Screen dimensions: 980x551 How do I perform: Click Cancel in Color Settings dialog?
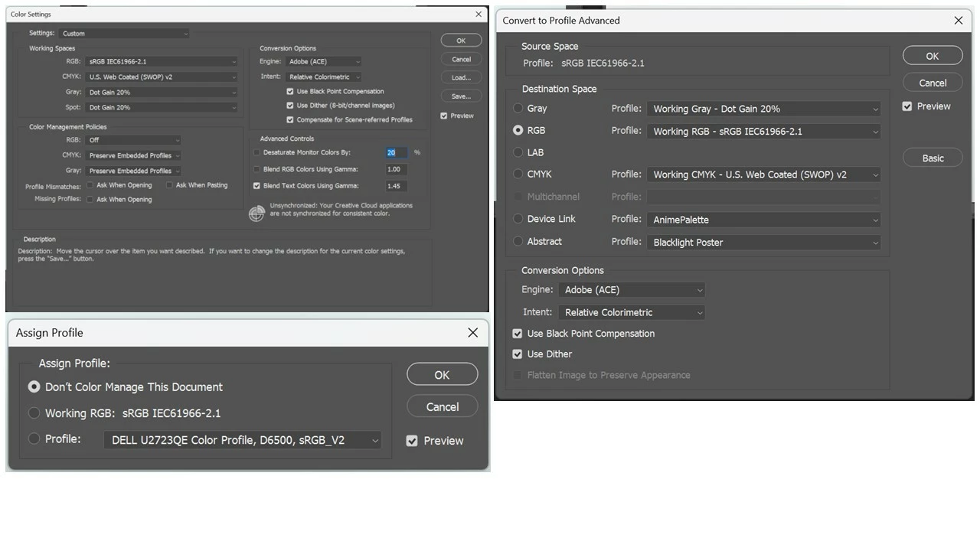coord(461,59)
